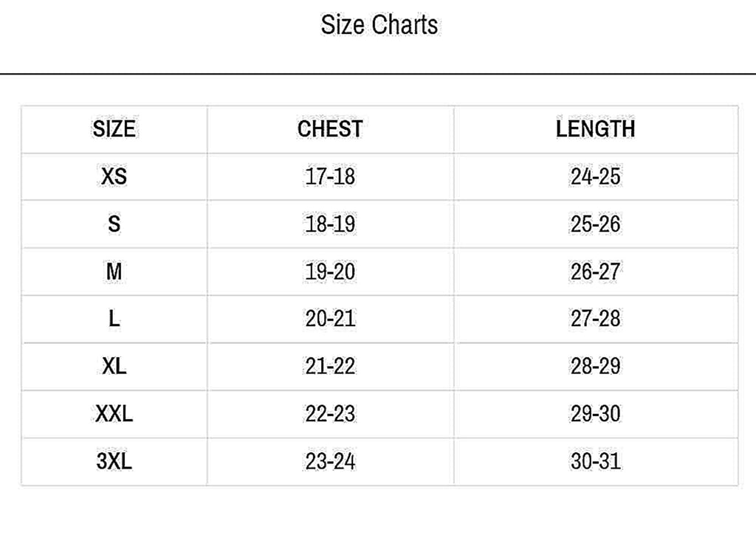
Task: Select the XXL size cell
Action: click(x=114, y=414)
